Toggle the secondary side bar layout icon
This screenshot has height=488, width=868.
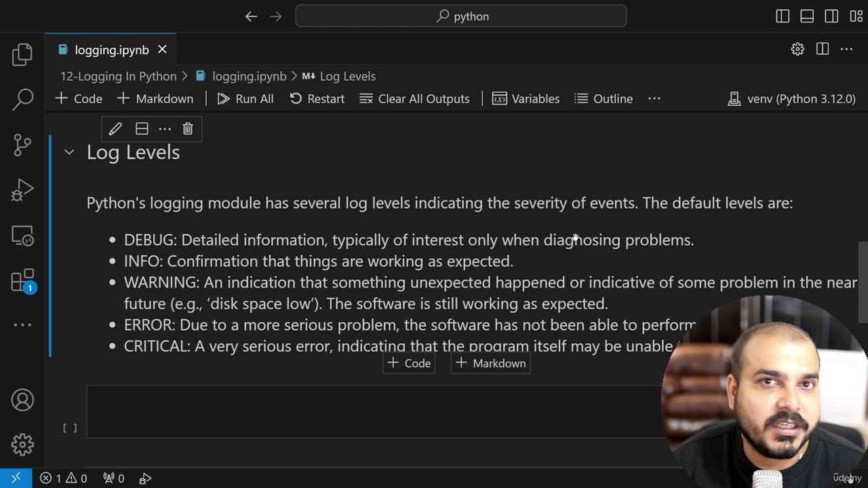831,16
